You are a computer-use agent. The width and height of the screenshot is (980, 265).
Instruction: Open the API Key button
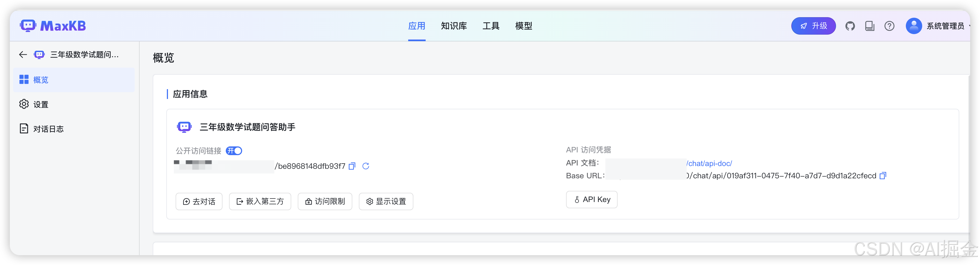[592, 200]
